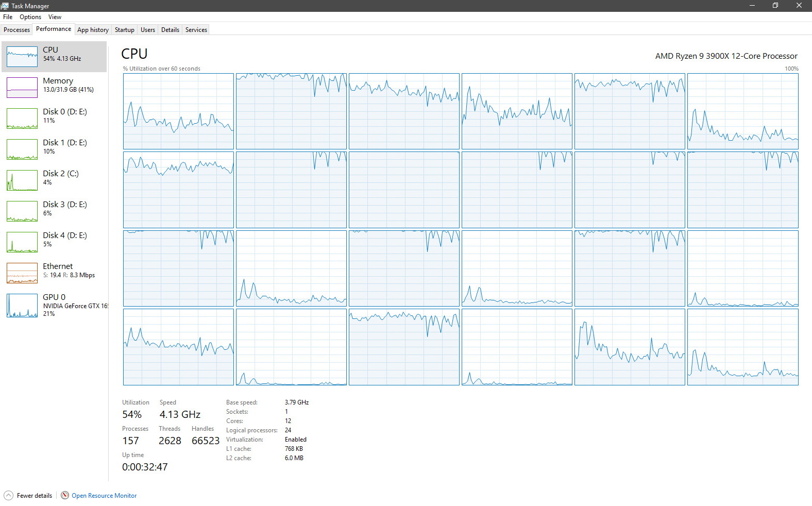
Task: Open the Options menu
Action: pos(30,17)
